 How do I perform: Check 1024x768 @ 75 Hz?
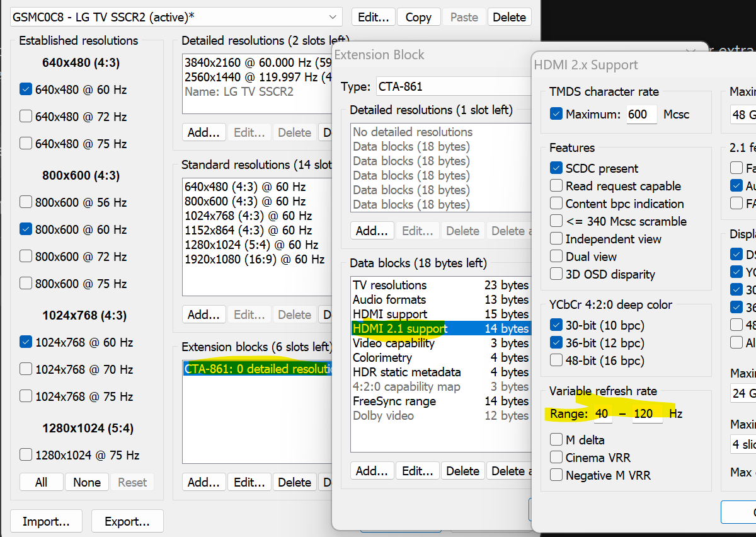point(26,396)
